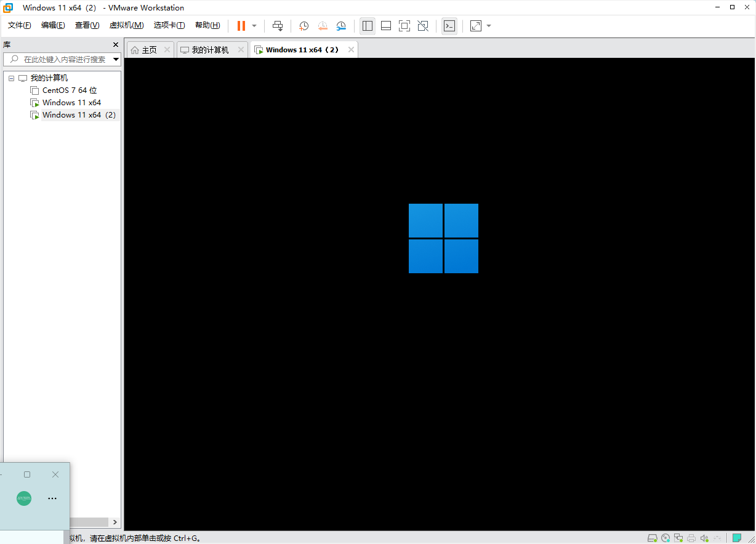This screenshot has width=756, height=544.
Task: Click the sound card status icon
Action: pos(704,538)
